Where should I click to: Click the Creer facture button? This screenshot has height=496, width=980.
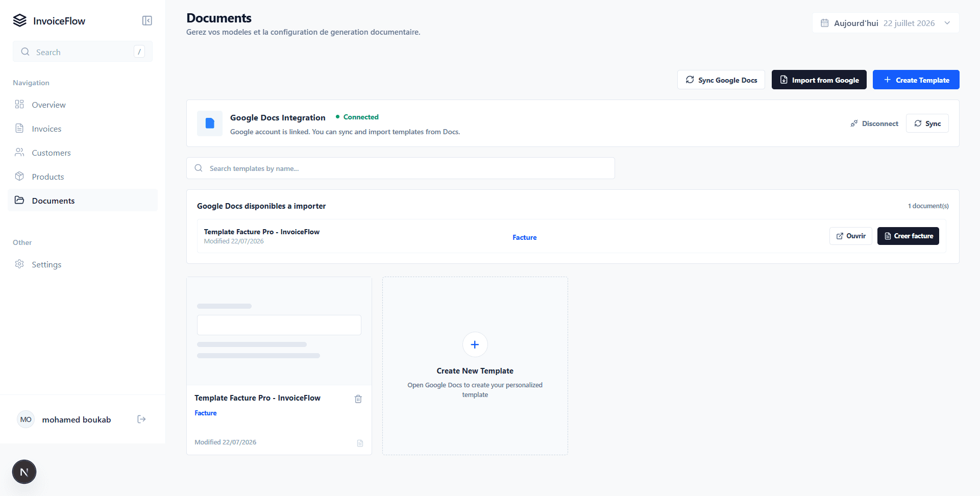[x=908, y=236]
